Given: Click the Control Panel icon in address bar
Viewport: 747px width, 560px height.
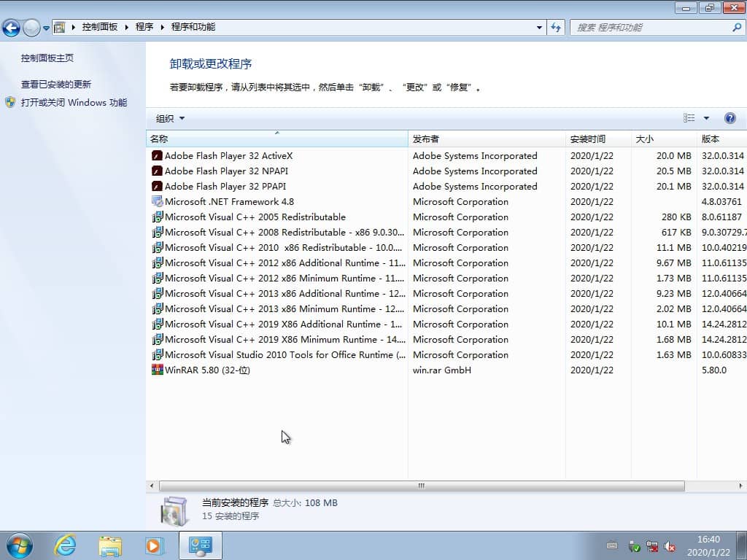Looking at the screenshot, I should coord(60,27).
